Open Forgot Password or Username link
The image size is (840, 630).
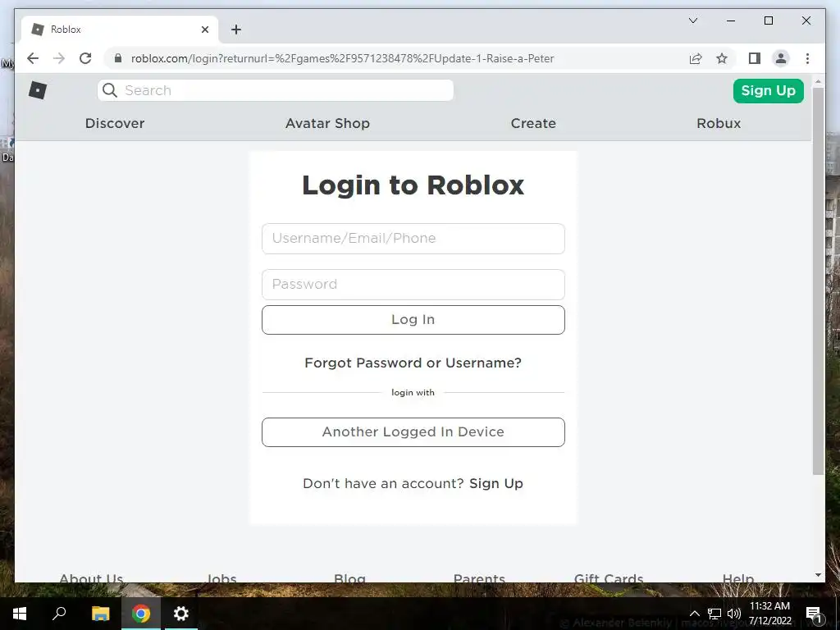tap(413, 363)
